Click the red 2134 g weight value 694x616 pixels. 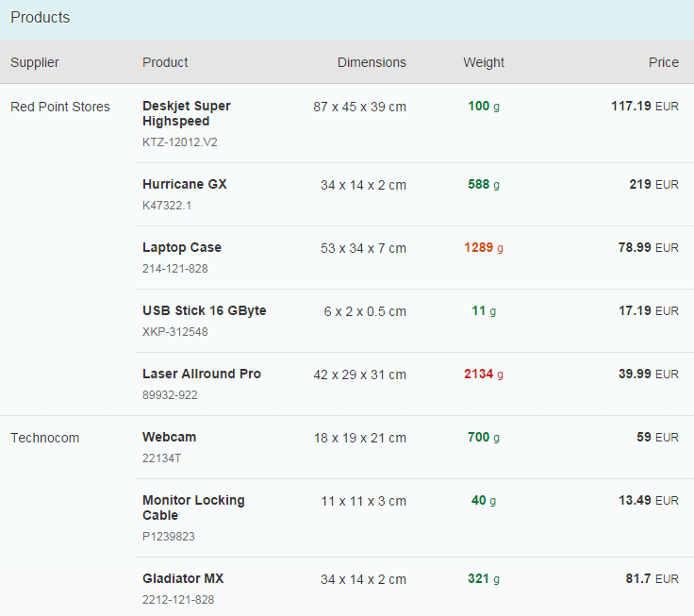tap(484, 375)
